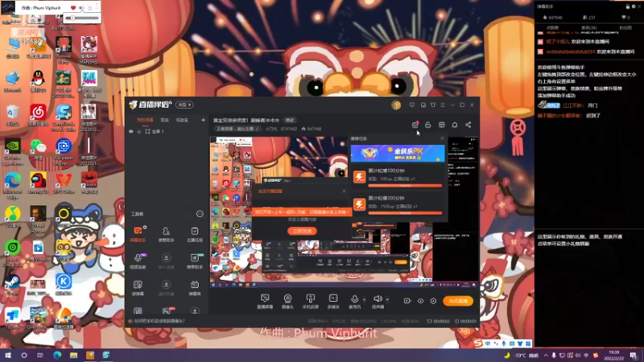
Task: Select the third scene tab
Action: tap(182, 120)
